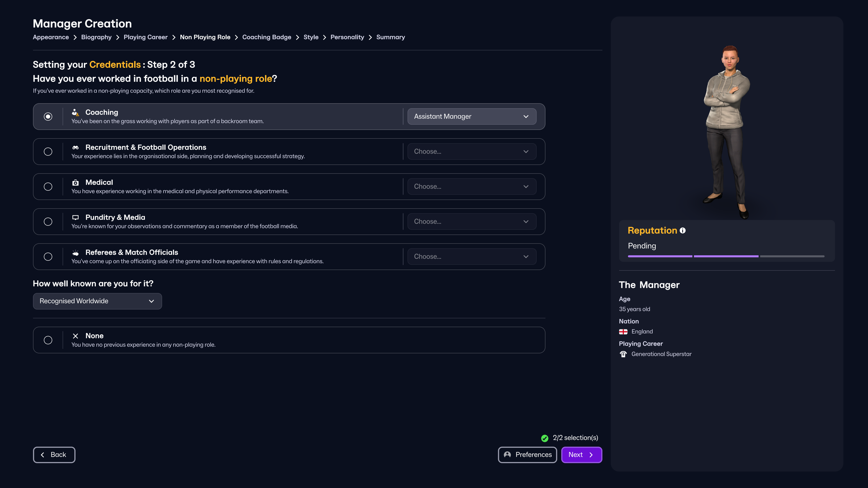Open the Recognised Worldwide dropdown

point(97,301)
